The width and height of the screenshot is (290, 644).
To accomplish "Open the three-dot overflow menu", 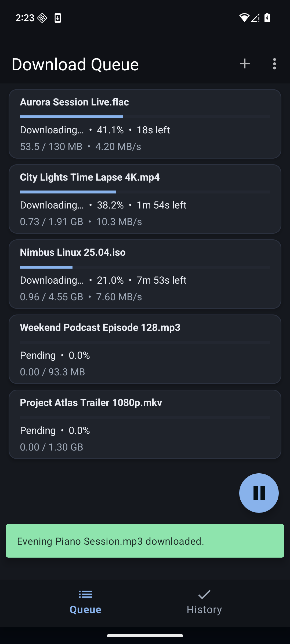I will [x=274, y=64].
